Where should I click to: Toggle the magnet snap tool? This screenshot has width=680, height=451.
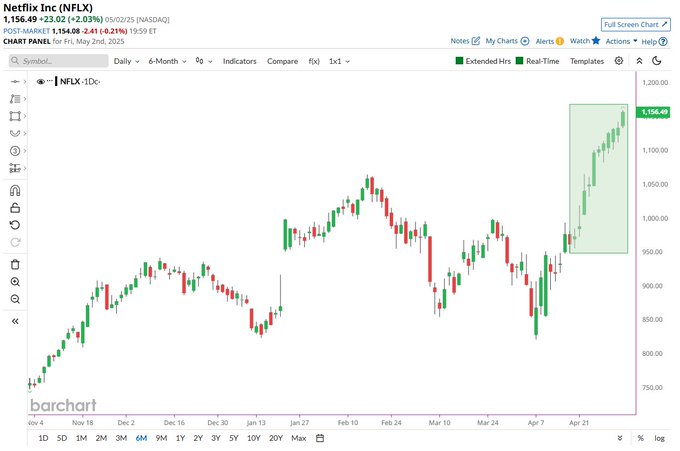[x=15, y=191]
